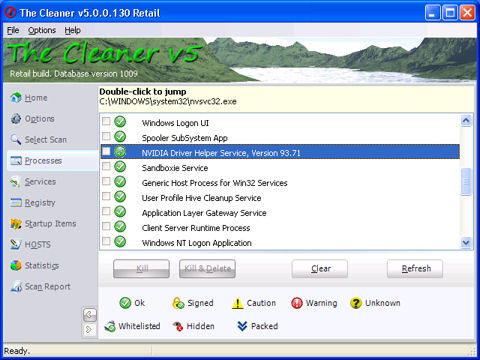480x360 pixels.
Task: Click the Warning red legend icon
Action: [x=297, y=303]
